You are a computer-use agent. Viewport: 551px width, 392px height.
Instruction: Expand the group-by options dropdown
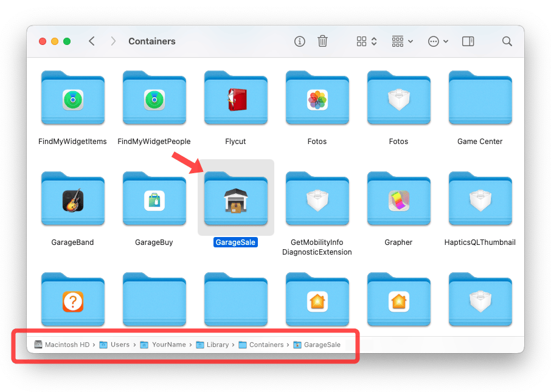(x=403, y=41)
